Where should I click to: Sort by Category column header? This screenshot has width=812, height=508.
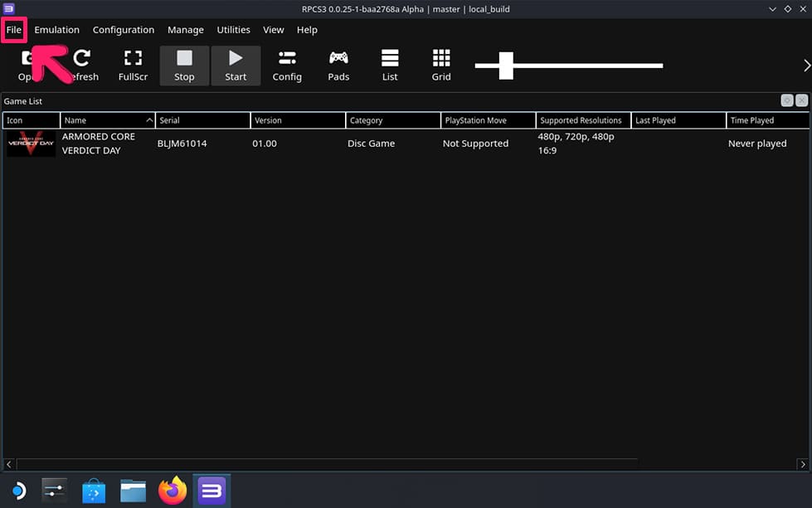pos(394,120)
